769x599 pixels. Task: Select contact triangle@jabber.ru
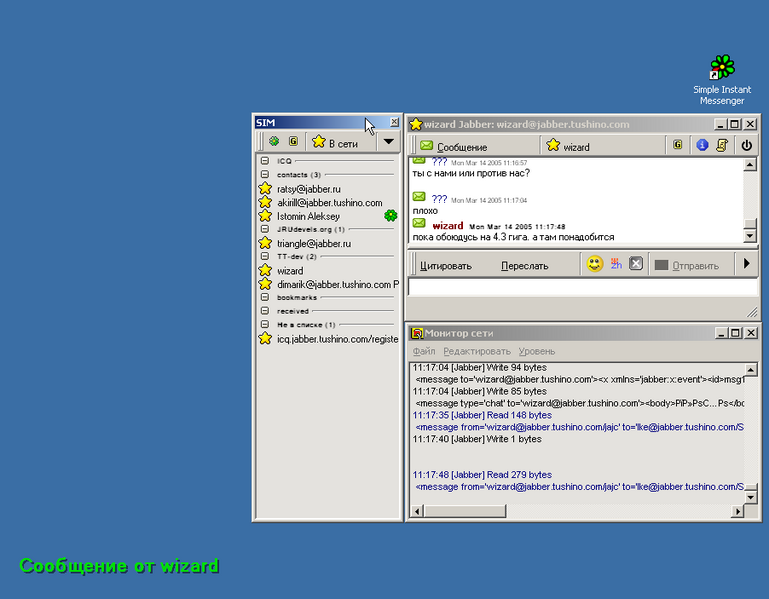pyautogui.click(x=313, y=243)
